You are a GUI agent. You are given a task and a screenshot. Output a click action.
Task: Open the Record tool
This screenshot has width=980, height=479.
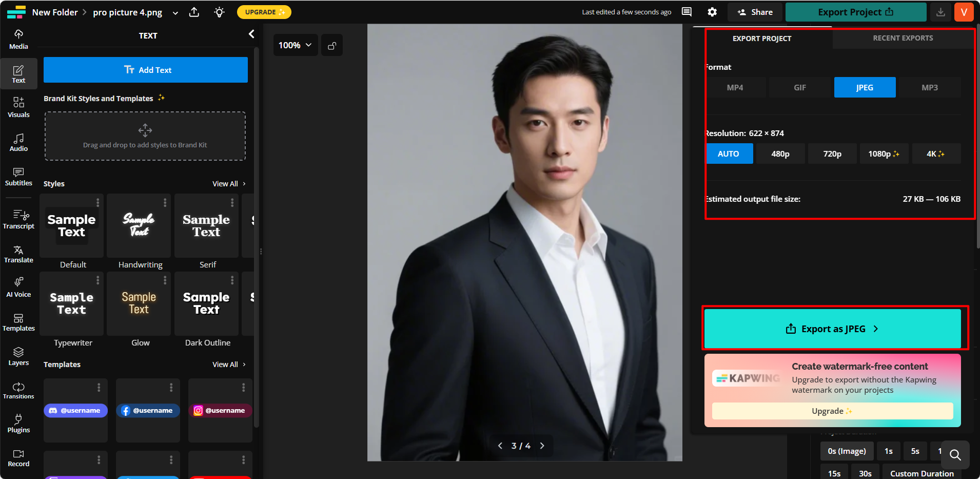[18, 457]
